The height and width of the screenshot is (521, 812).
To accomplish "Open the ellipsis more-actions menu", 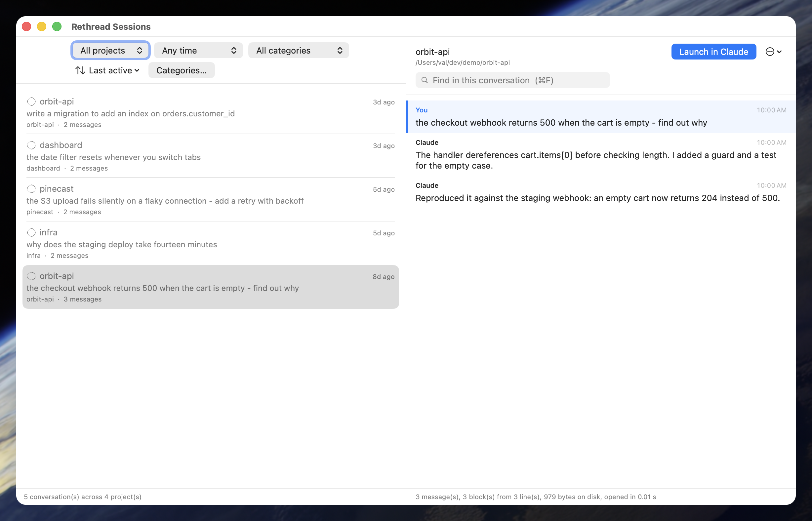I will click(774, 52).
